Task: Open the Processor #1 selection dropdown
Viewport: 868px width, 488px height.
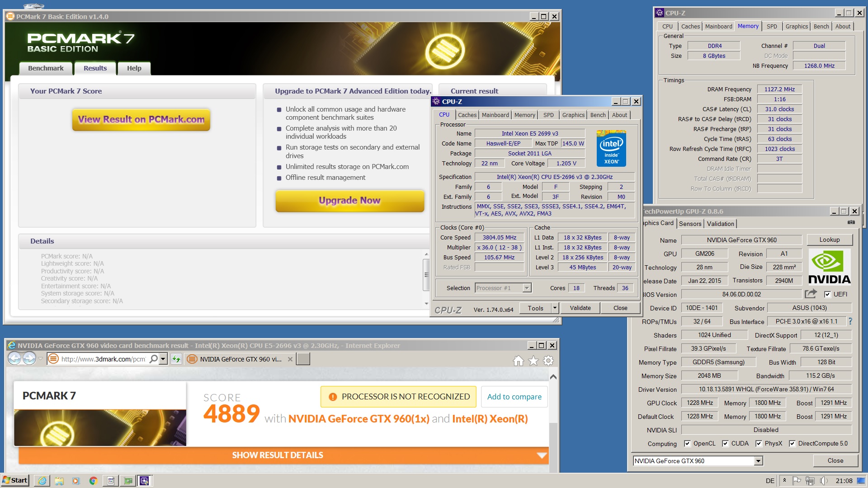Action: (x=527, y=288)
